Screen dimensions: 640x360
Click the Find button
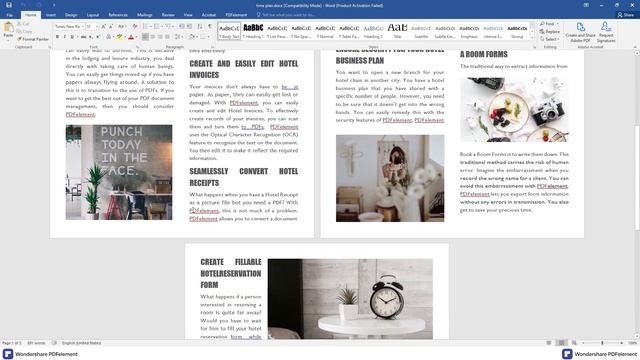click(549, 24)
